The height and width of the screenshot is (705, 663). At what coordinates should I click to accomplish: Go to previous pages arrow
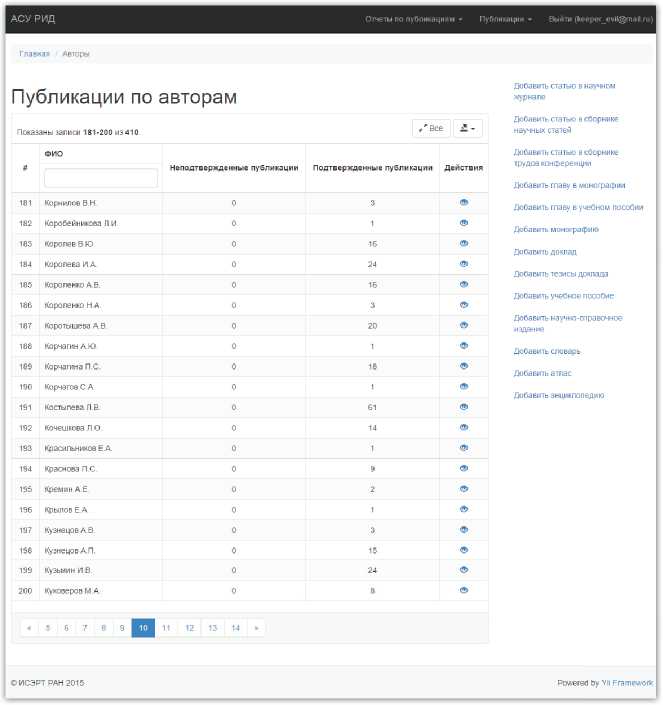click(29, 628)
